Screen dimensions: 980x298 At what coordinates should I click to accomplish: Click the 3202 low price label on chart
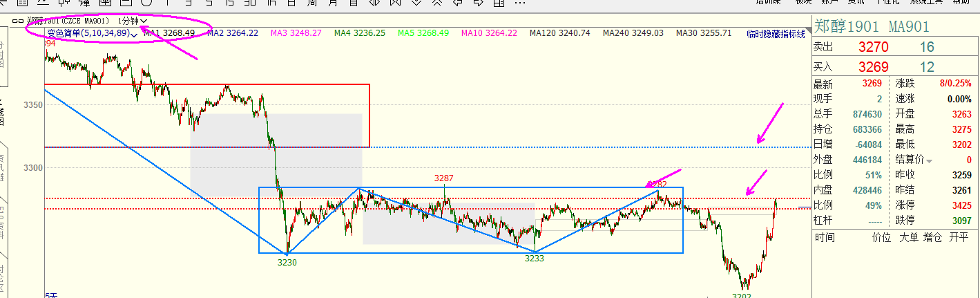pos(742,295)
